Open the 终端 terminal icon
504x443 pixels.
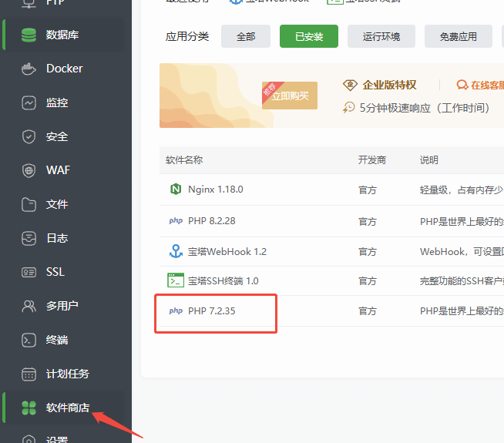point(29,341)
